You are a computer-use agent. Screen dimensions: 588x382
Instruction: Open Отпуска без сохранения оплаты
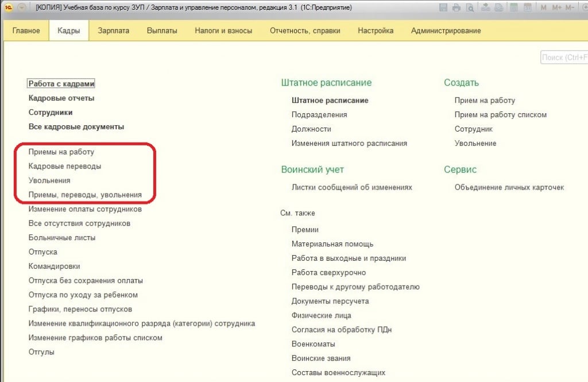(86, 281)
